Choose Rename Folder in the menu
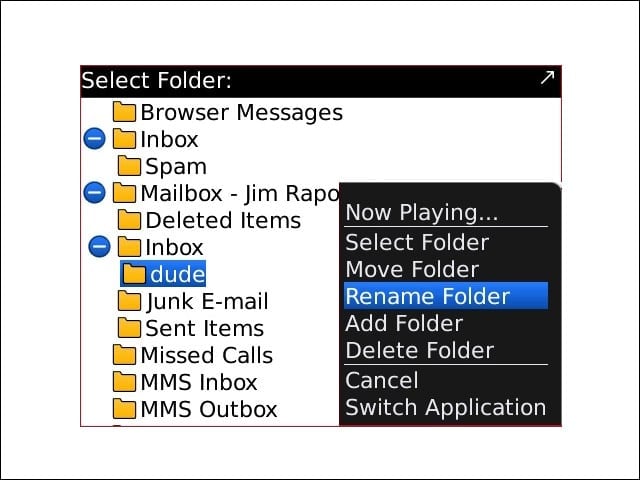This screenshot has height=480, width=640. [x=445, y=296]
